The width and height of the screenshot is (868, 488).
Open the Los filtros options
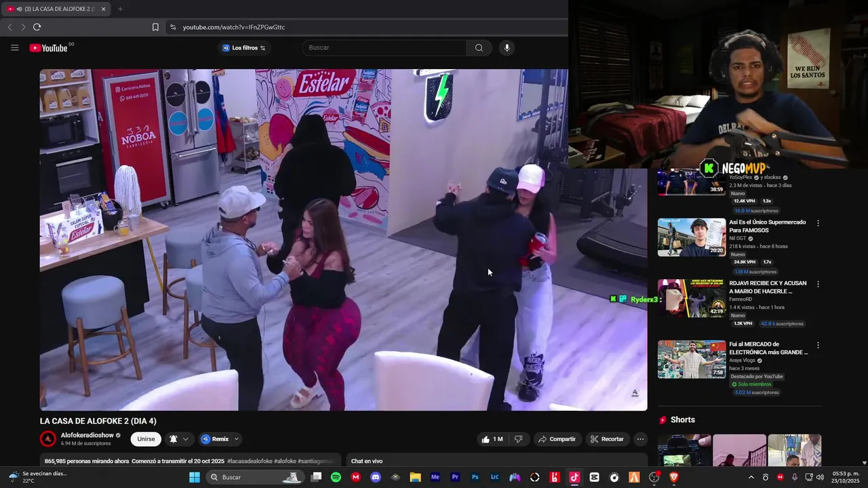244,47
